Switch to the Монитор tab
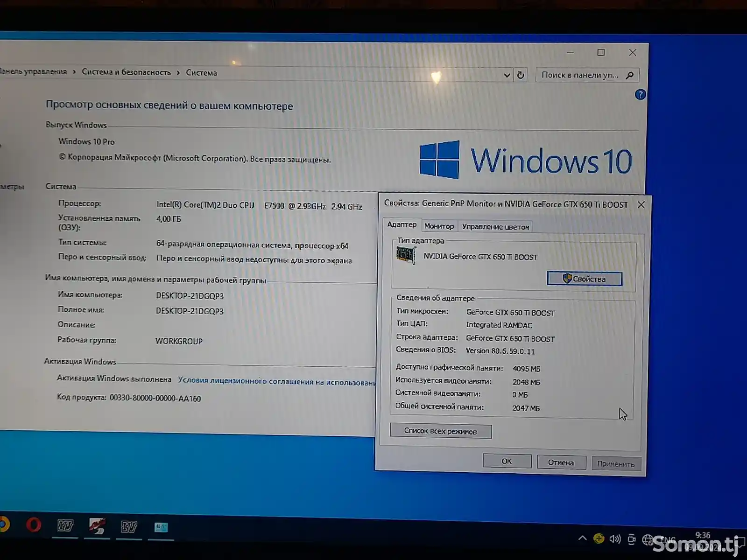The height and width of the screenshot is (560, 747). (439, 226)
